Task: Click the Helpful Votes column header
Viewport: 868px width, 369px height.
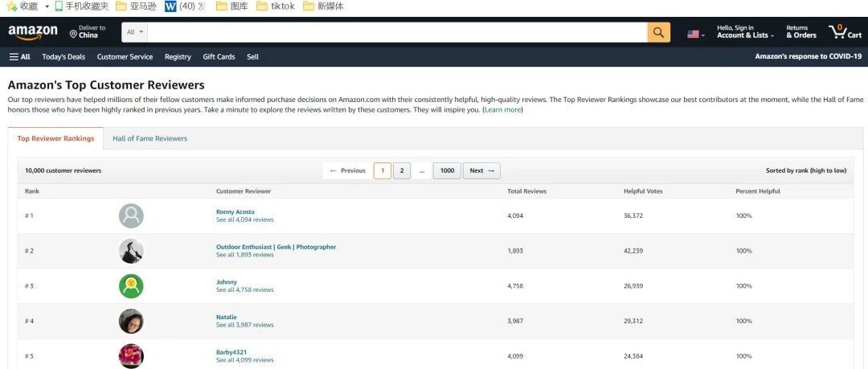Action: tap(643, 191)
